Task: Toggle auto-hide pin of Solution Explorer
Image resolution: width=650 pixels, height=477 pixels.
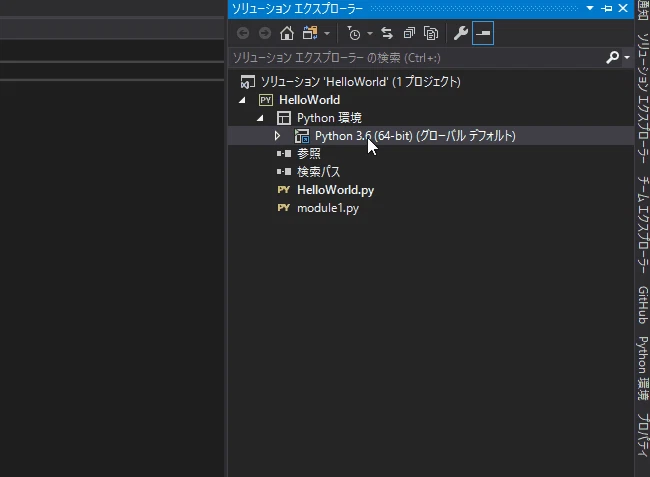Action: (606, 8)
